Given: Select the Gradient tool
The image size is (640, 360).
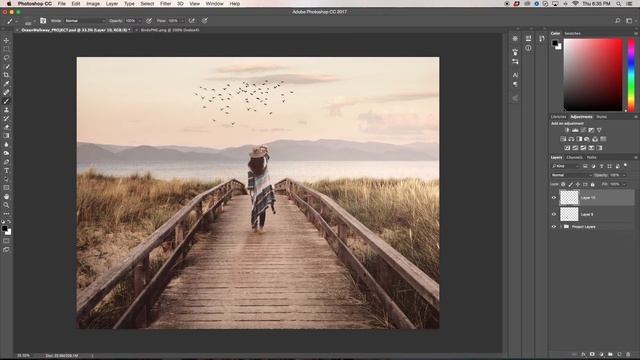Looking at the screenshot, I should point(6,136).
